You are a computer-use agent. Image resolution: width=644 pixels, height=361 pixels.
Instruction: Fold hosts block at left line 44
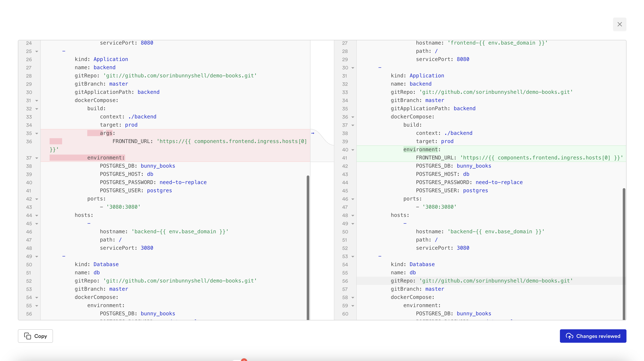pyautogui.click(x=37, y=216)
